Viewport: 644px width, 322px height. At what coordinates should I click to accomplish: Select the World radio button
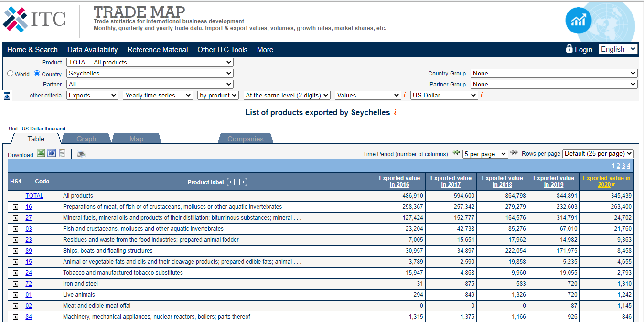click(11, 74)
